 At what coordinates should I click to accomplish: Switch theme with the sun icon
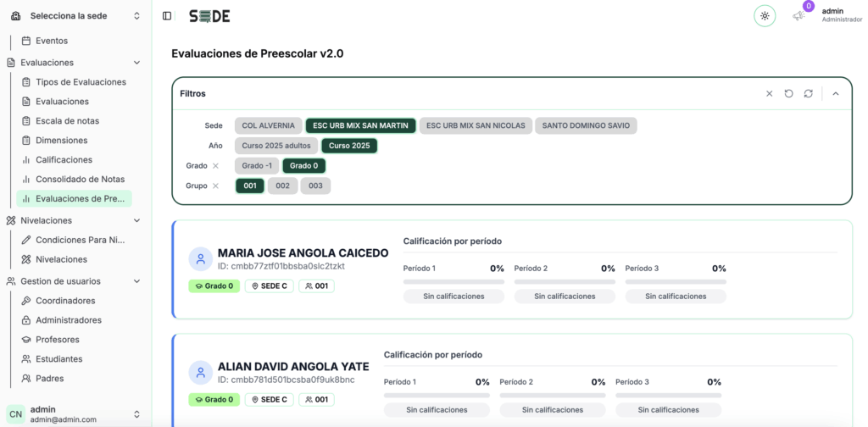tap(765, 16)
